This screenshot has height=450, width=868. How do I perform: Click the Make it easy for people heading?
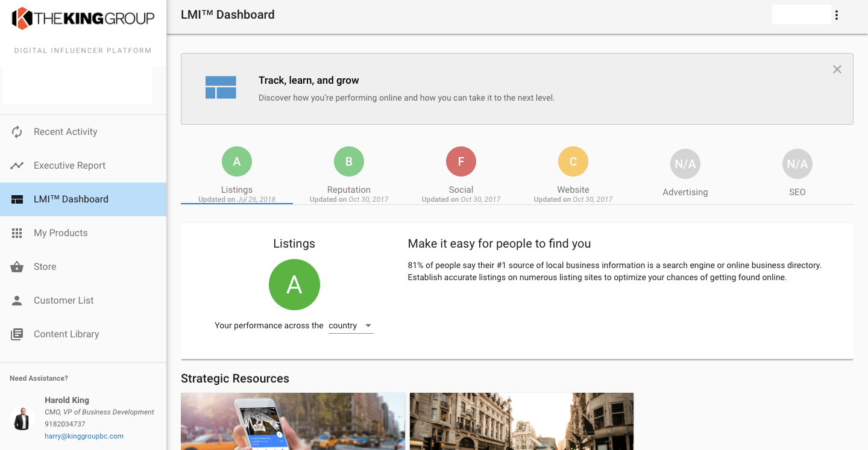[499, 244]
